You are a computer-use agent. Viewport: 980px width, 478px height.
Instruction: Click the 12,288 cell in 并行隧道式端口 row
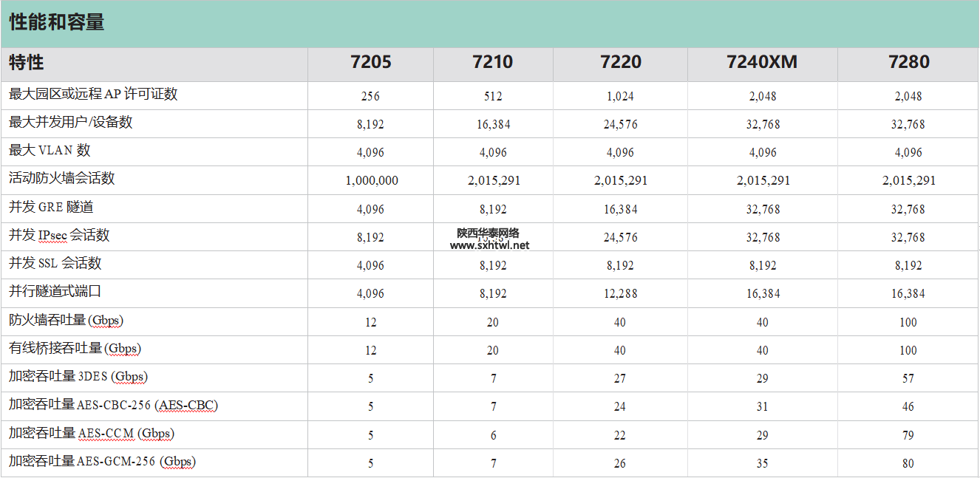pos(620,294)
